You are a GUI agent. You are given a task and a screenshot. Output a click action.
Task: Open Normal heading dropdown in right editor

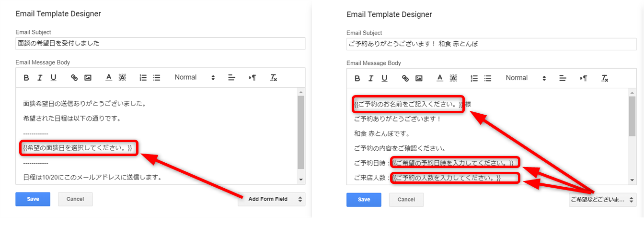(x=526, y=78)
